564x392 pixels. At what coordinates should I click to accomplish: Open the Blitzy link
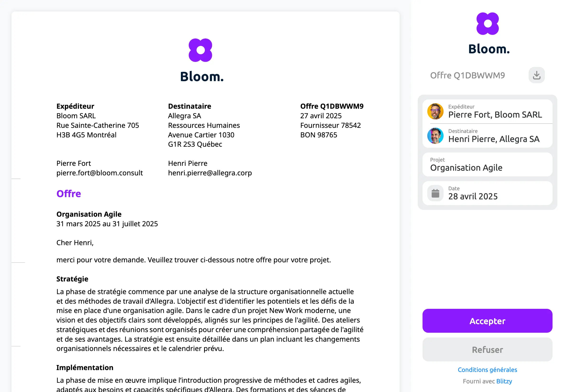click(504, 381)
